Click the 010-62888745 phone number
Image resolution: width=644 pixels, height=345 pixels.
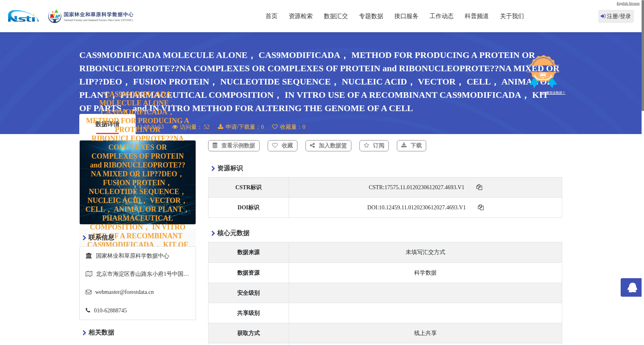click(110, 311)
